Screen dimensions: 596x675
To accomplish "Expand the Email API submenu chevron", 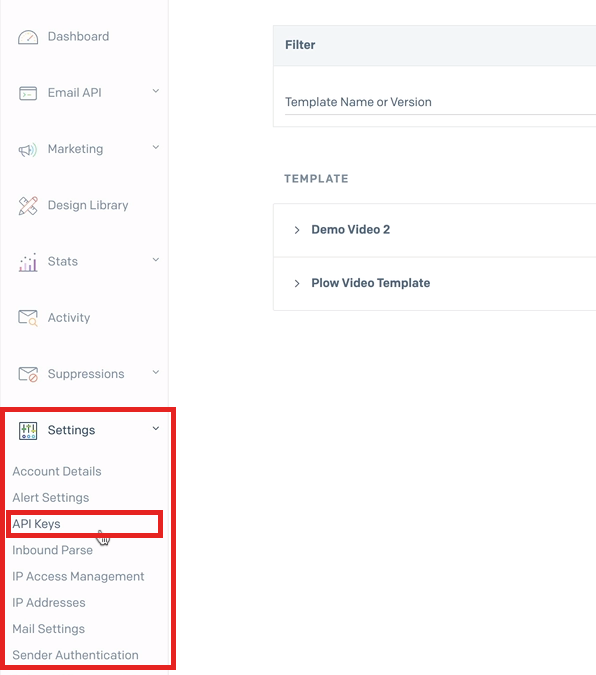I will (x=156, y=91).
